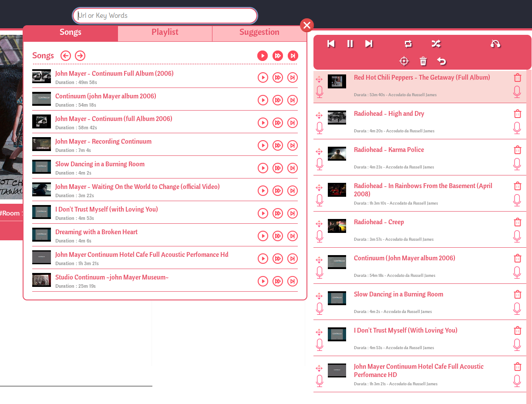The height and width of the screenshot is (404, 532).
Task: Play John Mayer - Continuum Full Album (2006)
Action: pyautogui.click(x=263, y=77)
